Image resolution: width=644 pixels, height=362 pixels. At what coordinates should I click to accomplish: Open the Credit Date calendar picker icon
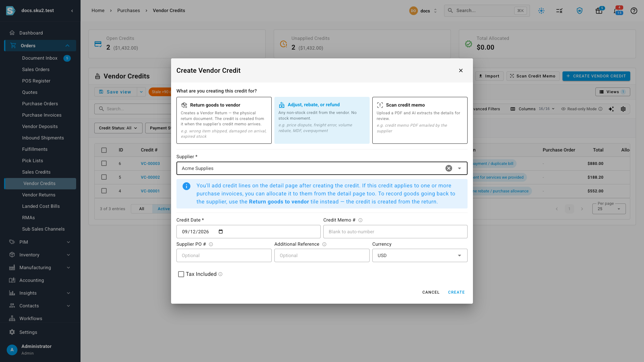coord(221,232)
